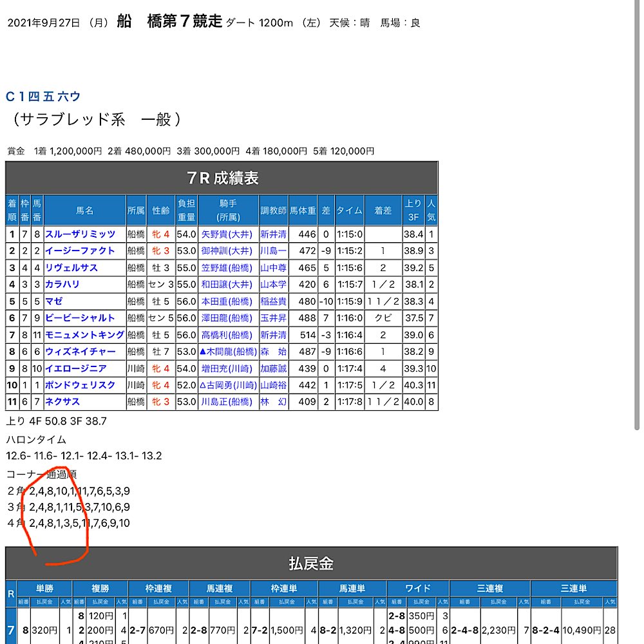Click the 単勝 payout column header
This screenshot has height=644, width=644.
45,589
